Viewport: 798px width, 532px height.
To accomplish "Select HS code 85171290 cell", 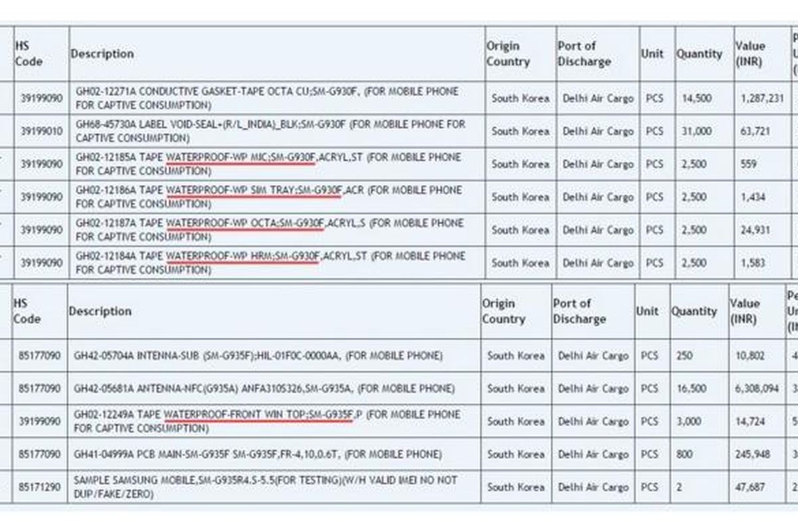I will [x=39, y=487].
